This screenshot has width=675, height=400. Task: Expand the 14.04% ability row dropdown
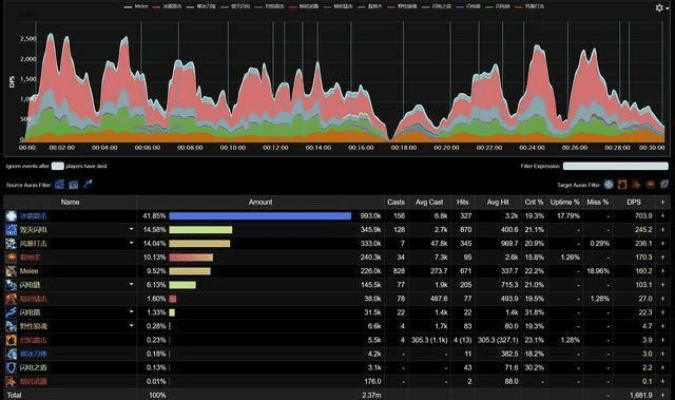click(x=131, y=243)
